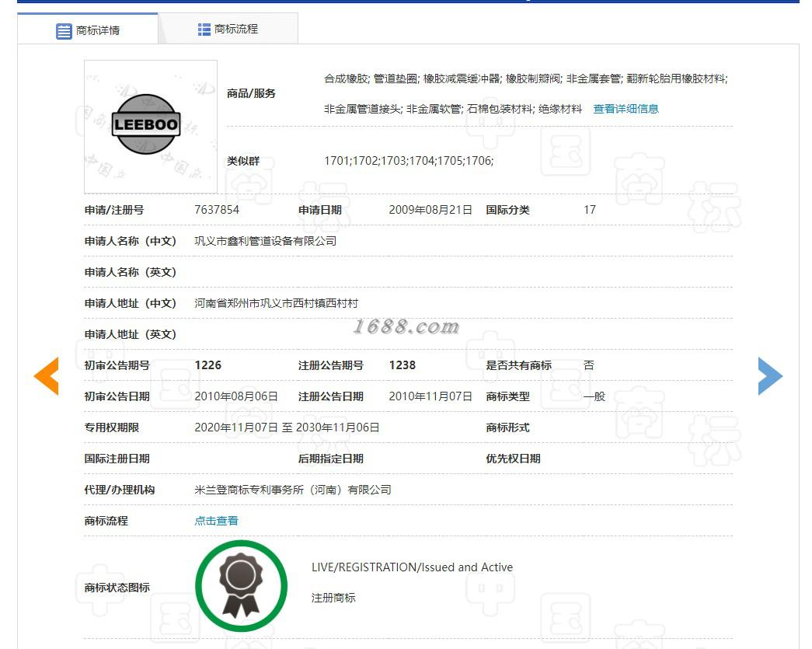Click the 商标状态图标 label
The image size is (812, 649).
(117, 588)
